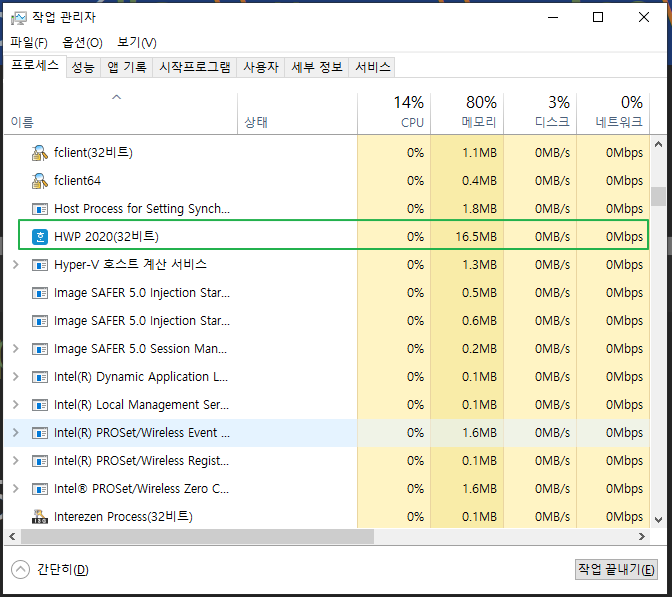Close the 작업 관리자 window
Image resolution: width=672 pixels, height=597 pixels.
[x=644, y=18]
